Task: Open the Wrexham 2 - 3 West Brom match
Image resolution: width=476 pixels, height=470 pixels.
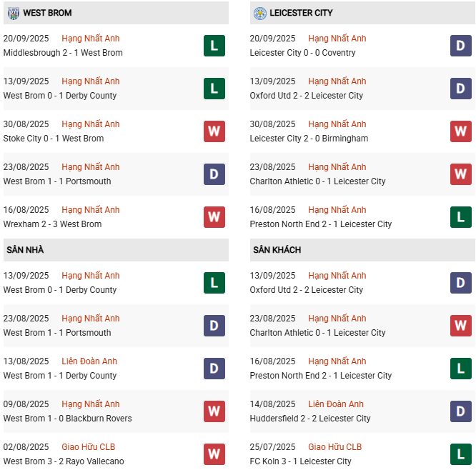Action: click(x=52, y=224)
